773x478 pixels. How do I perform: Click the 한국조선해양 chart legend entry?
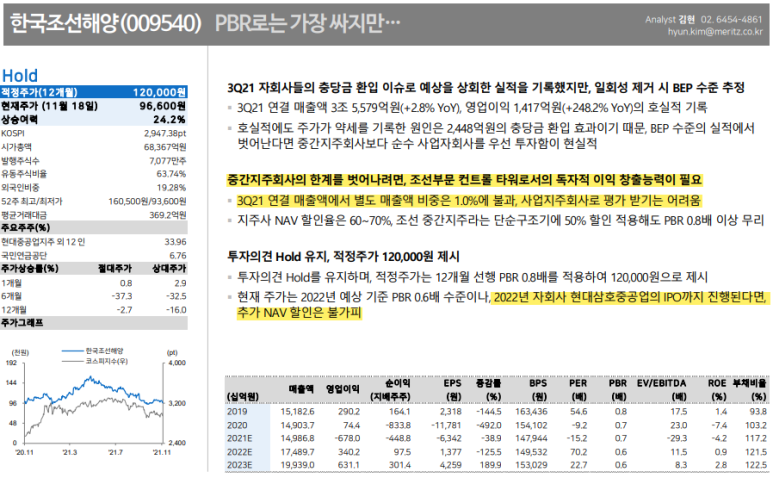(93, 351)
